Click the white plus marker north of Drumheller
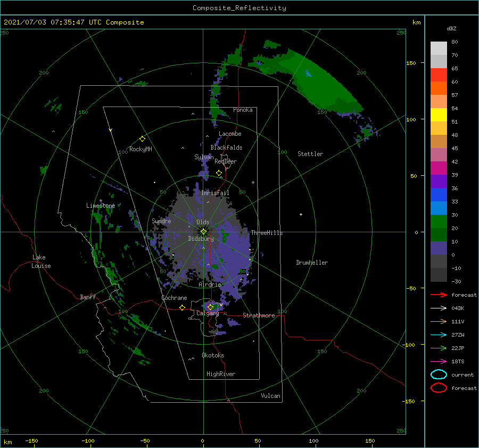 pos(301,214)
